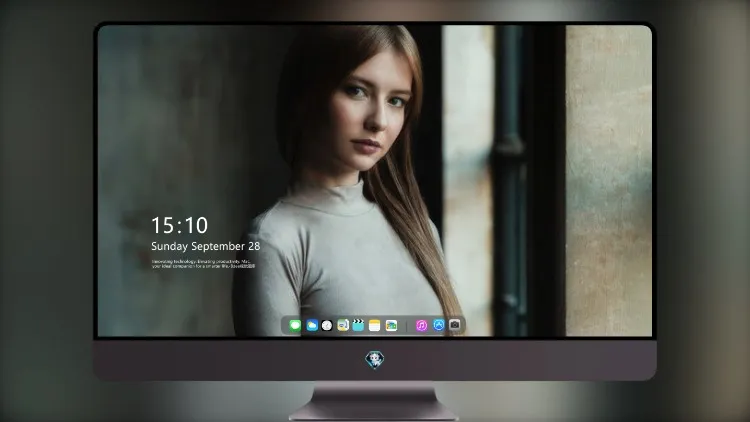Image resolution: width=750 pixels, height=422 pixels.
Task: Open the green Messages app in dock
Action: point(295,325)
